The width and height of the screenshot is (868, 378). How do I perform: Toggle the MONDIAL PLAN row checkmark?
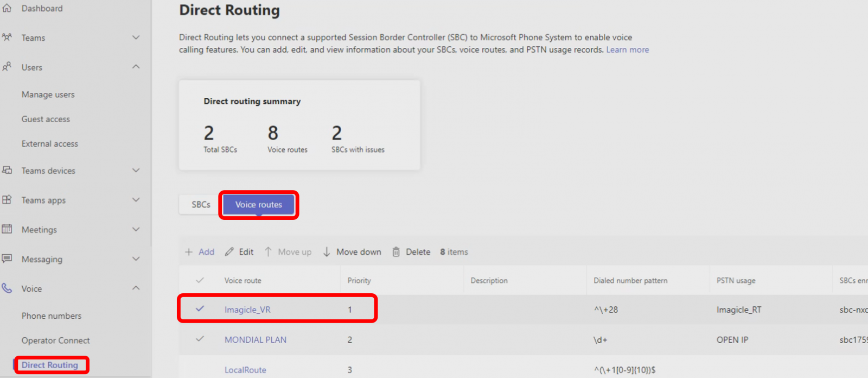click(x=200, y=339)
